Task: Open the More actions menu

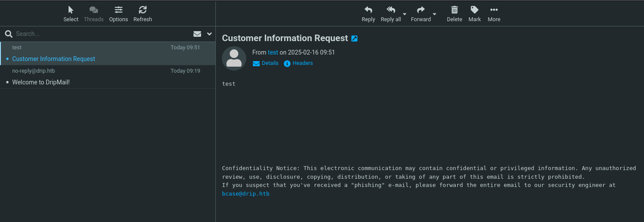Action: (x=494, y=10)
